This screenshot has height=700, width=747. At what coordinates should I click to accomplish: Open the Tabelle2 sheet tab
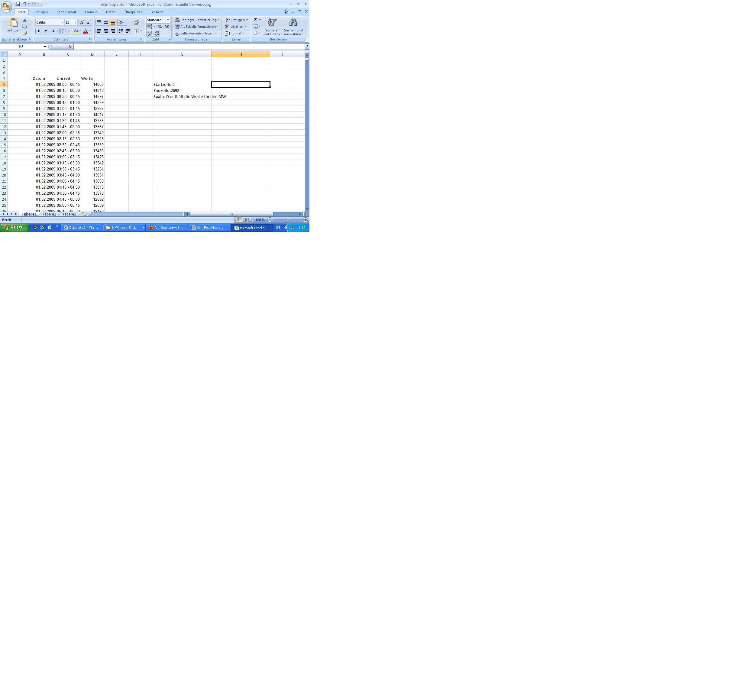(49, 214)
